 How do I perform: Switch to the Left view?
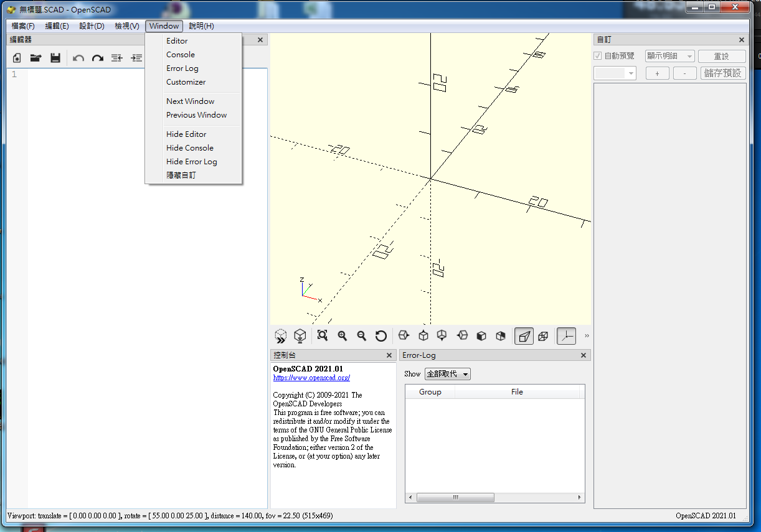pos(462,336)
